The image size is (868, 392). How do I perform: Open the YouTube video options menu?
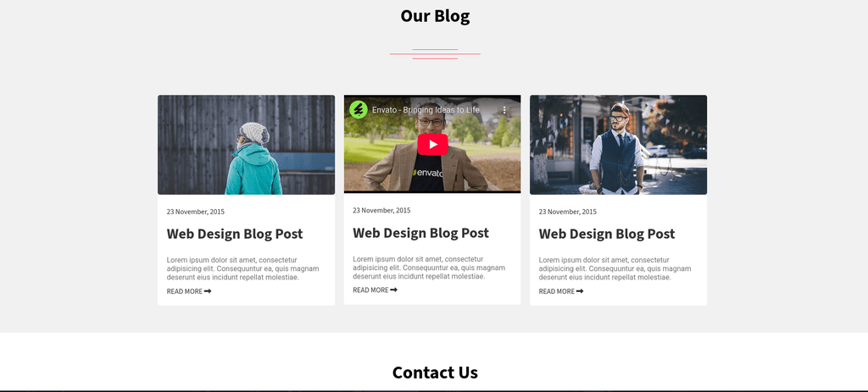click(x=504, y=110)
